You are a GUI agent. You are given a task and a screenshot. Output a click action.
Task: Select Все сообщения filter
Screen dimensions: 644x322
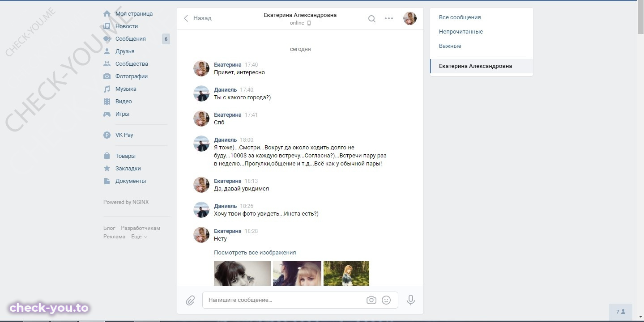(460, 17)
